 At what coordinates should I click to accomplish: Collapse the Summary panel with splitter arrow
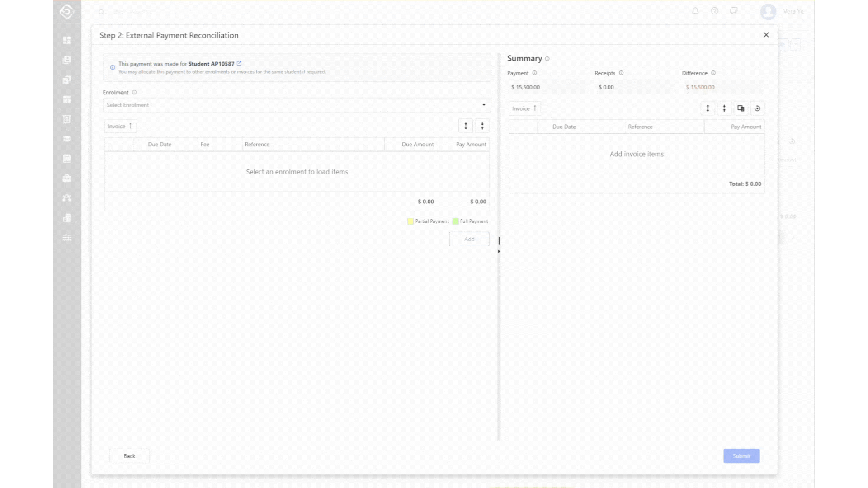click(499, 251)
